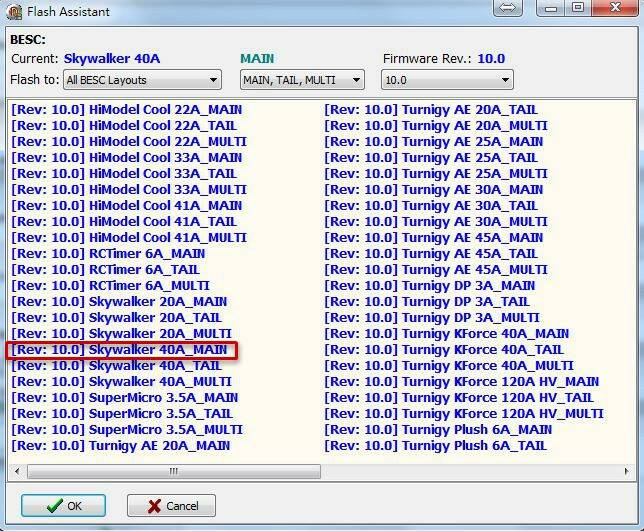Select Turnigy Plush 6A_MAIN firmware
This screenshot has width=644, height=531.
coord(438,430)
